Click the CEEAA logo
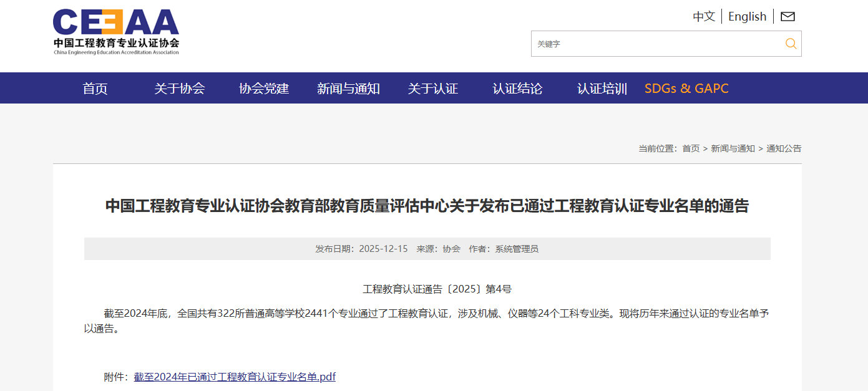 (116, 32)
